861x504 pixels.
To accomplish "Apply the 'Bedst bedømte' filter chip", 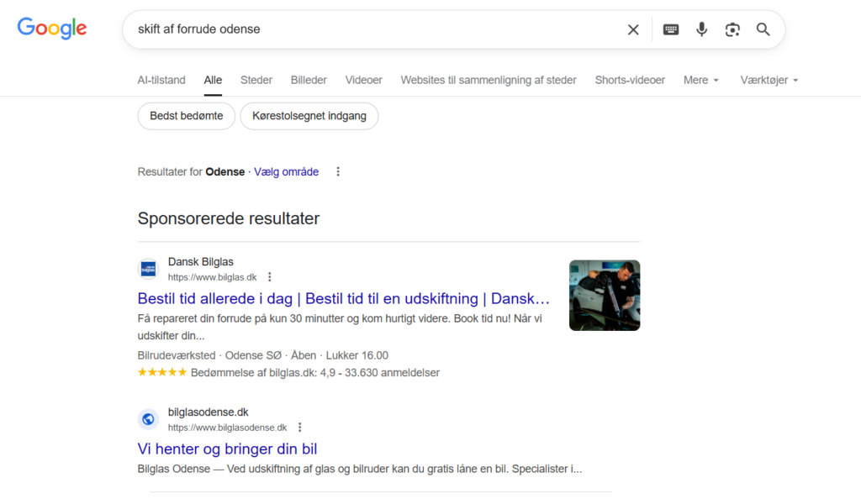I will [186, 116].
